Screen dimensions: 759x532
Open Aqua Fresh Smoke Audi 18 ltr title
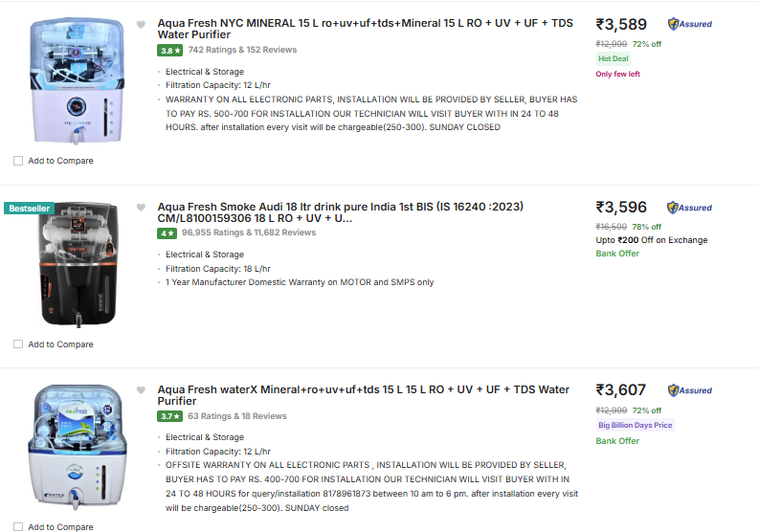341,212
